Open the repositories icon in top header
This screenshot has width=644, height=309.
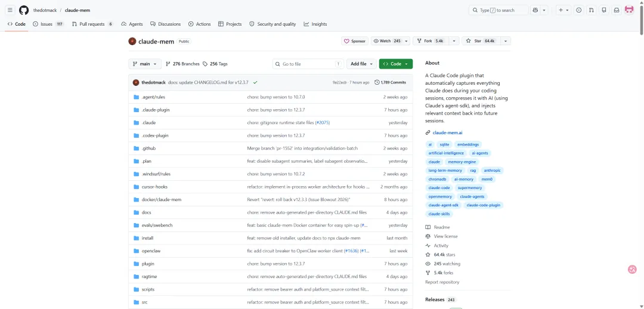[603, 10]
